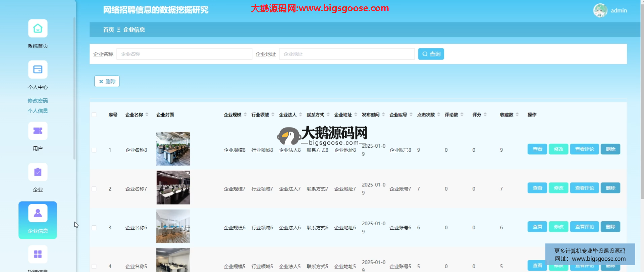
Task: Select the 用户 ticket icon in sidebar
Action: click(x=38, y=131)
